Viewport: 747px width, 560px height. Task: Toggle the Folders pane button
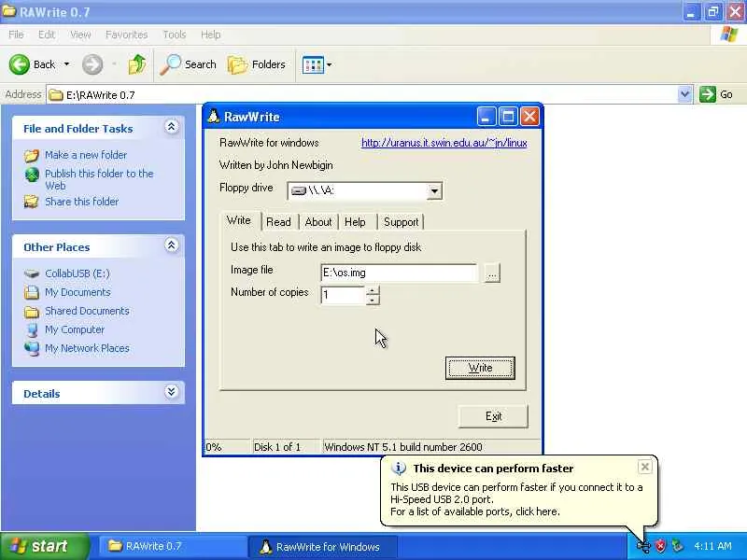click(257, 64)
